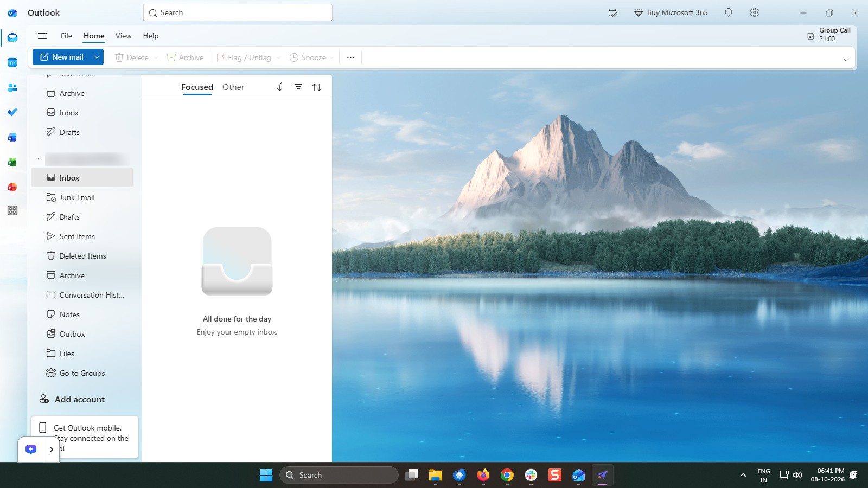868x488 pixels.
Task: Open Chrome from the taskbar
Action: coord(507,475)
